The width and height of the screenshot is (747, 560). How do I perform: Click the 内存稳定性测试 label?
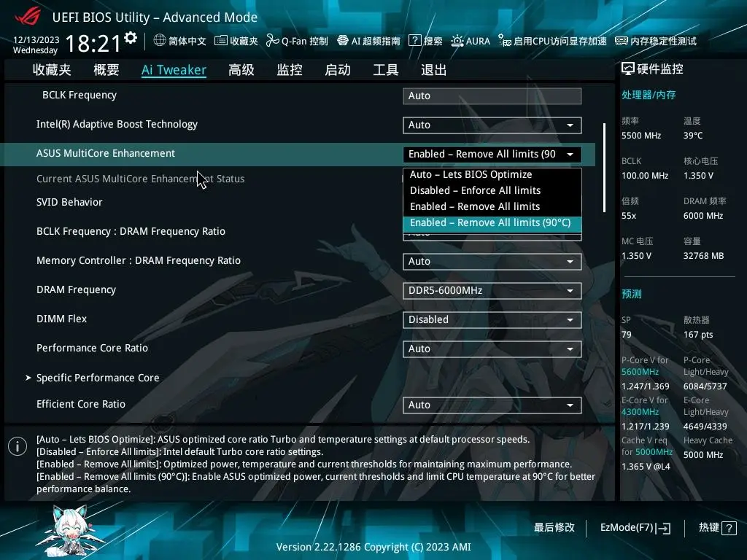[x=664, y=41]
